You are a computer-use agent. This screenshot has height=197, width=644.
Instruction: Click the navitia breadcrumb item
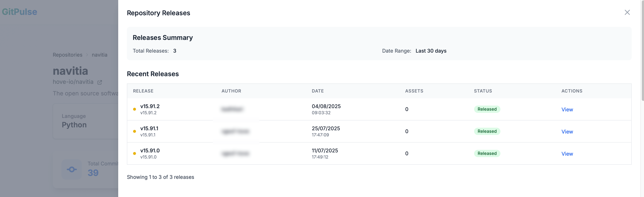[x=100, y=55]
